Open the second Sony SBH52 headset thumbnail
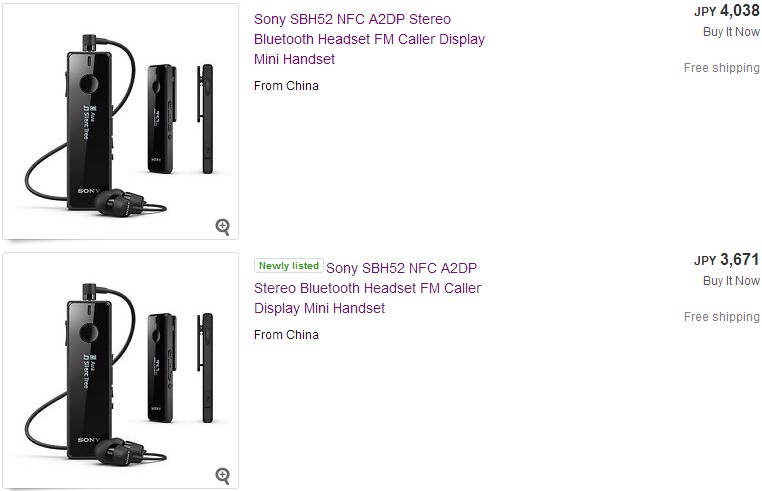This screenshot has height=491, width=762. coord(120,371)
